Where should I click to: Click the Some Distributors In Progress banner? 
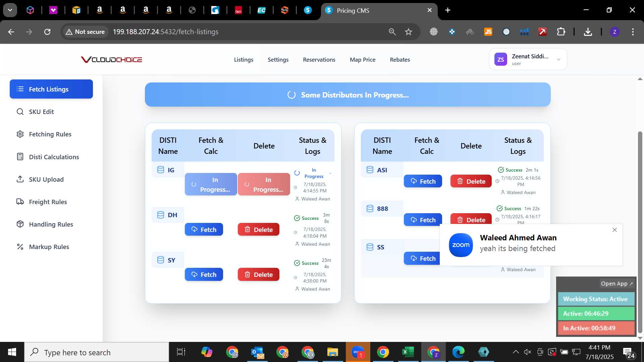[x=347, y=95]
